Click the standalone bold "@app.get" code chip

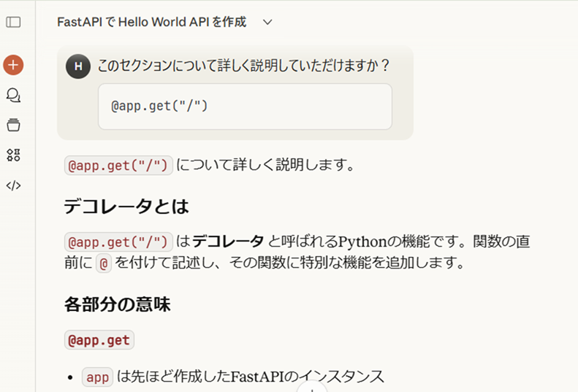pos(99,340)
